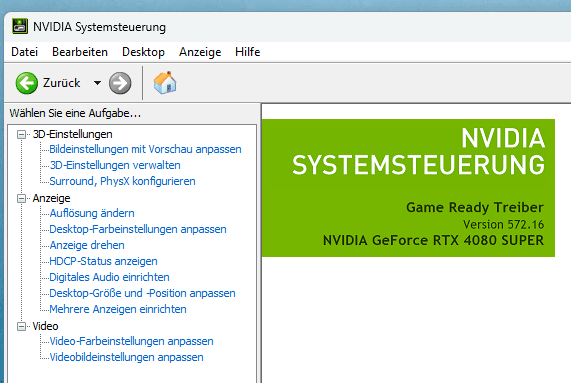This screenshot has width=571, height=383.
Task: Collapse the 3D-Einstellungen tree node
Action: coord(21,135)
